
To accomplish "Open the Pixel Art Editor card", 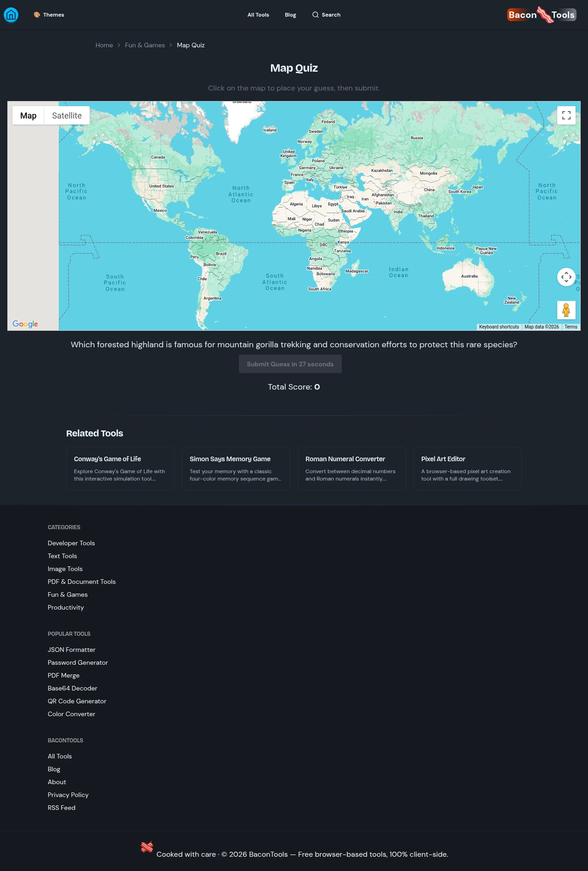I will [467, 468].
